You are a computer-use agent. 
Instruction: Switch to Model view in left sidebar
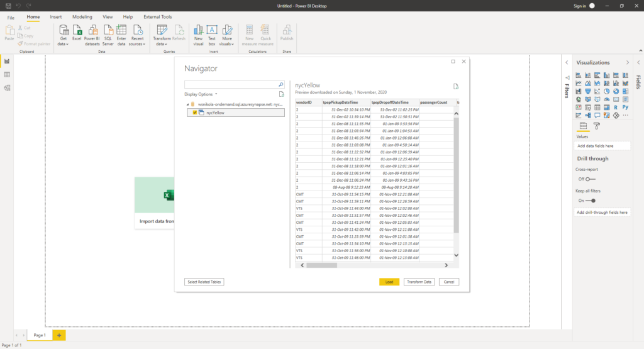point(7,88)
